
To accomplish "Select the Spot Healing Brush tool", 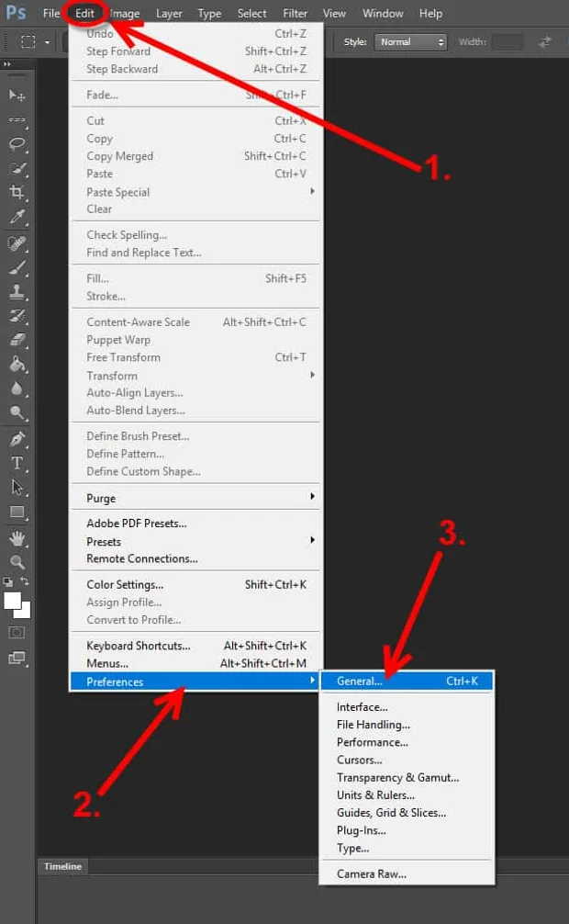I will [17, 242].
